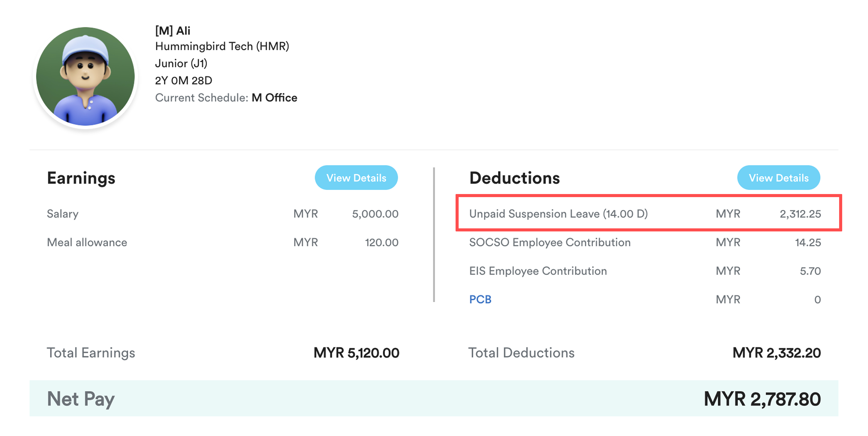This screenshot has height=436, width=868.
Task: Click EIS Employee Contribution label
Action: 537,271
